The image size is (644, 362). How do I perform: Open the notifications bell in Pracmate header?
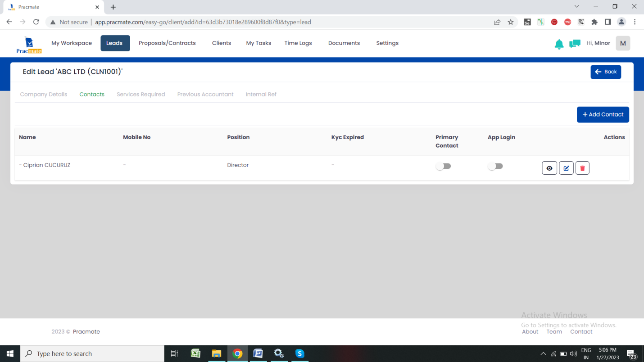[559, 44]
